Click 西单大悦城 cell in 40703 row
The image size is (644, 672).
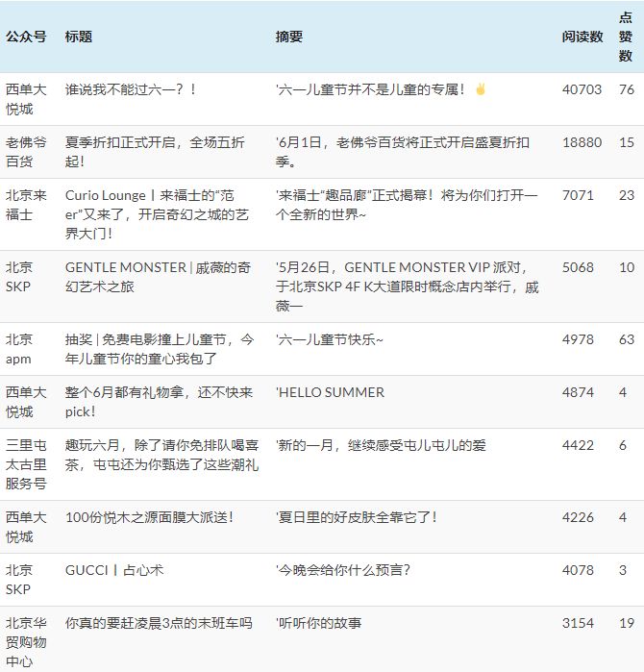pyautogui.click(x=26, y=99)
